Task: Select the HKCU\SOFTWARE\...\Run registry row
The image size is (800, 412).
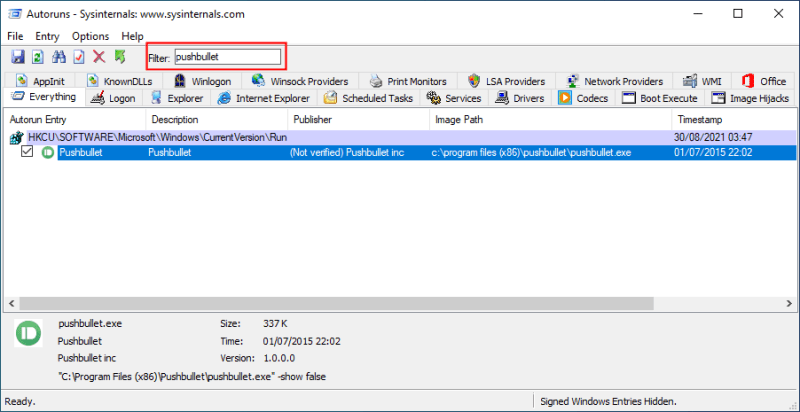Action: (400, 138)
